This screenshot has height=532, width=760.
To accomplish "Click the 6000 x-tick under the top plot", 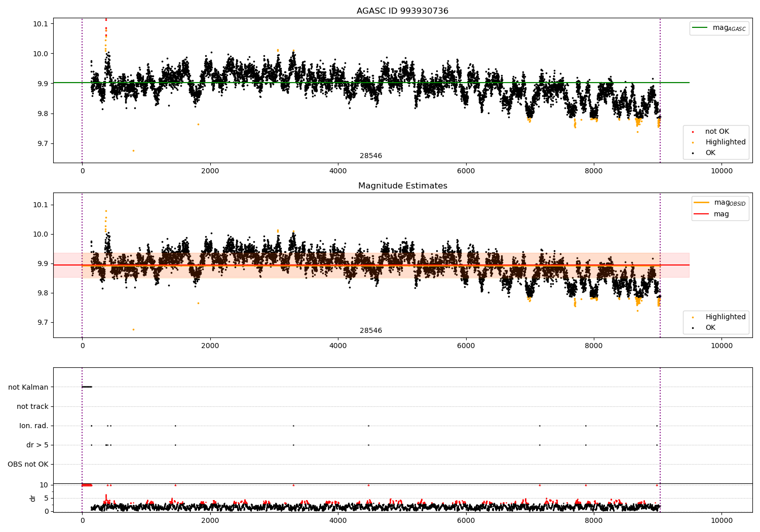I will pyautogui.click(x=466, y=171).
